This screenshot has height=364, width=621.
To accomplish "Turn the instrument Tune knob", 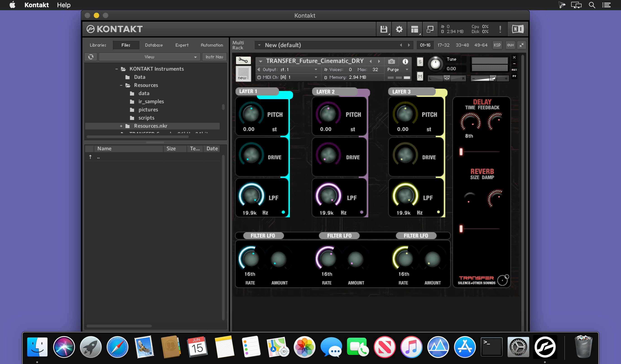I will [435, 64].
